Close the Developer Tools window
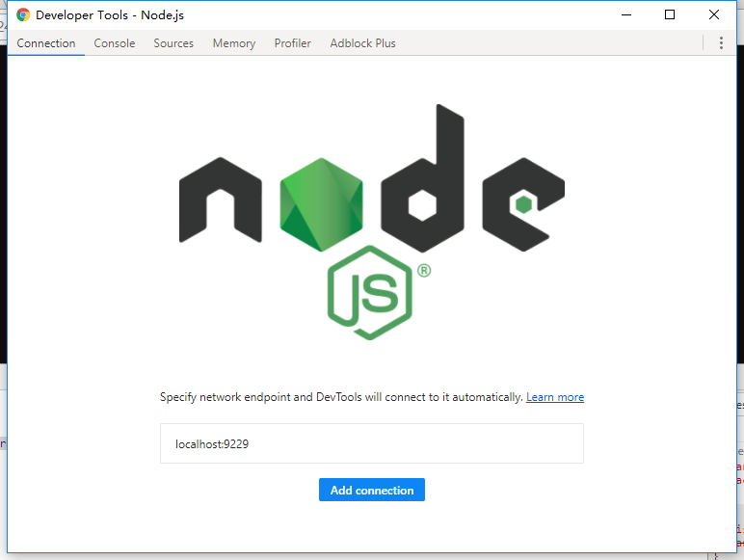744x560 pixels. 714,14
